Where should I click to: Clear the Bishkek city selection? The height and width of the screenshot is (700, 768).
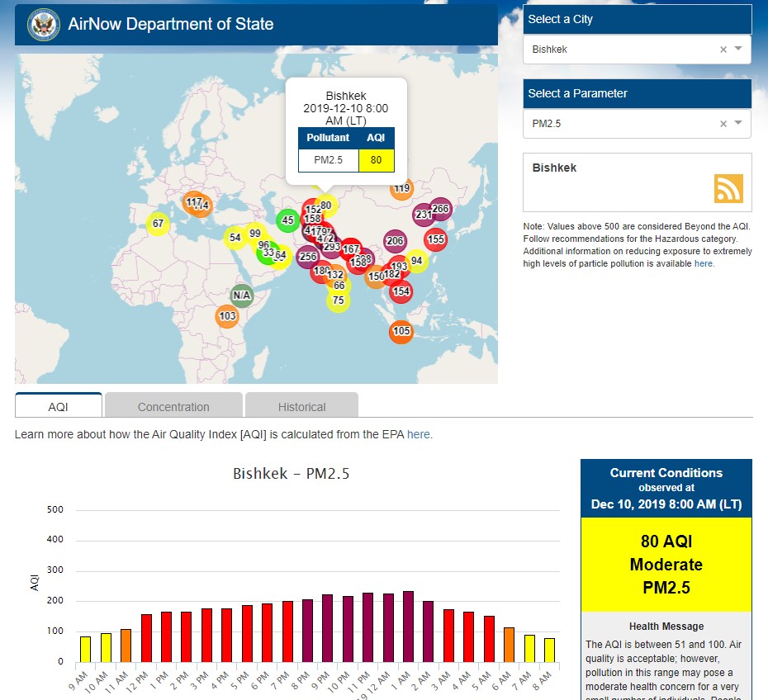click(x=723, y=50)
